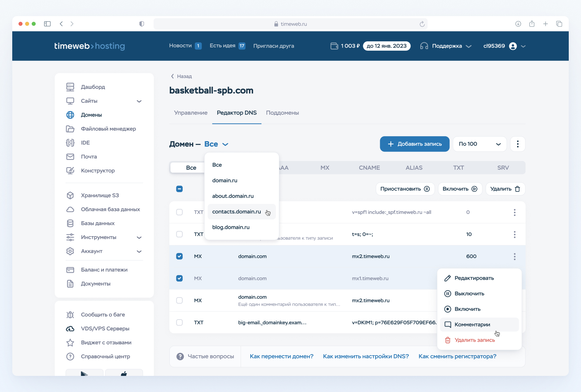Viewport: 581px width, 392px height.
Task: Open the Почта envelope icon
Action: click(70, 157)
